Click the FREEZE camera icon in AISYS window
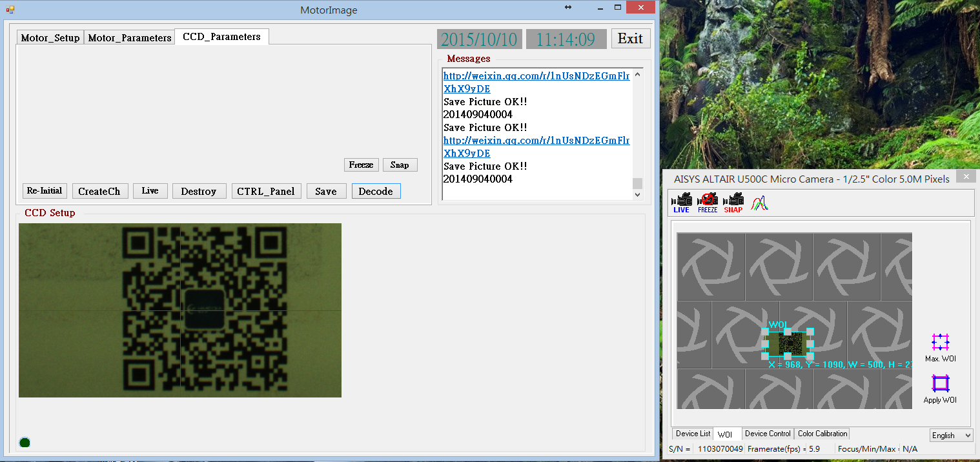The height and width of the screenshot is (462, 980). click(708, 203)
